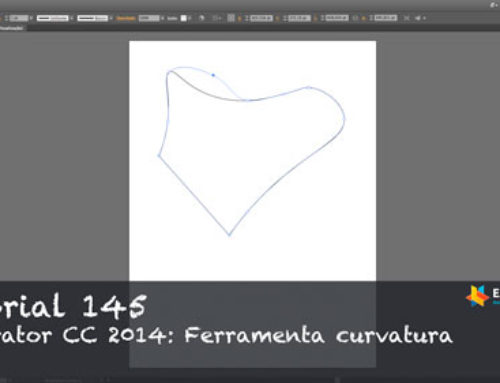Select the blue anchor point on the curve

(x=213, y=75)
